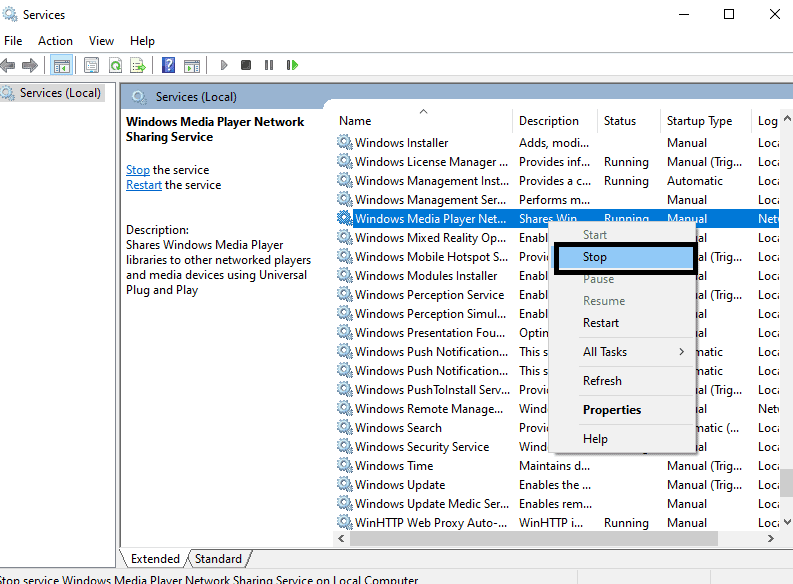The image size is (793, 584).
Task: Click the Export List toolbar icon
Action: (138, 65)
